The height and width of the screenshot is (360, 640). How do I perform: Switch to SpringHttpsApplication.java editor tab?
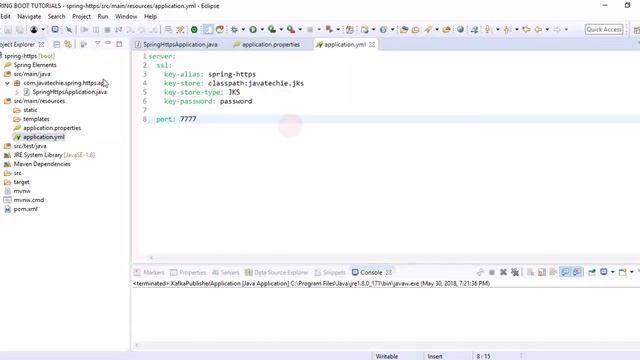pos(176,44)
